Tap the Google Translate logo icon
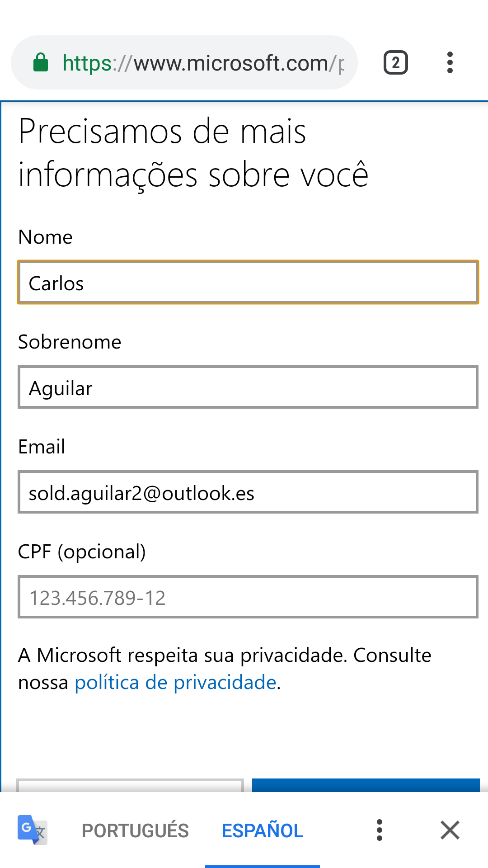488x868 pixels. click(x=32, y=830)
